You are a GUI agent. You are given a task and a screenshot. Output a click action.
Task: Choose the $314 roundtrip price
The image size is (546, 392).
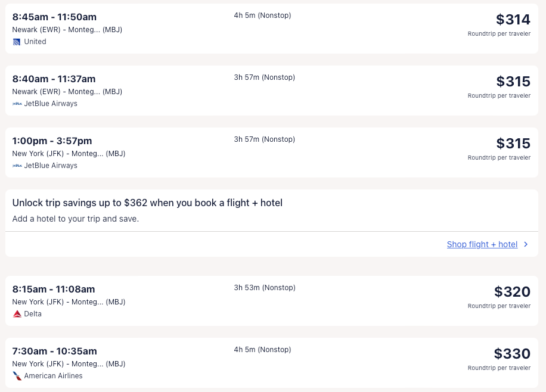point(513,20)
